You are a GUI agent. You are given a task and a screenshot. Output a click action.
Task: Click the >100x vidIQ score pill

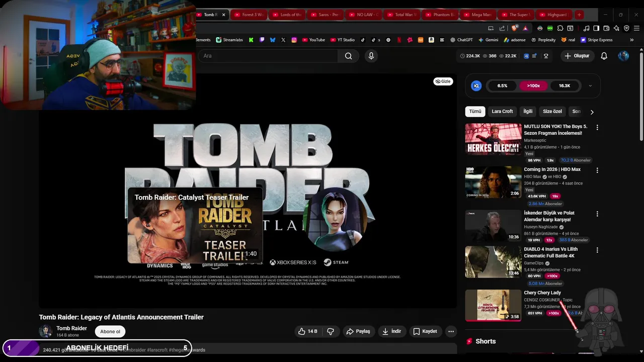(x=533, y=86)
